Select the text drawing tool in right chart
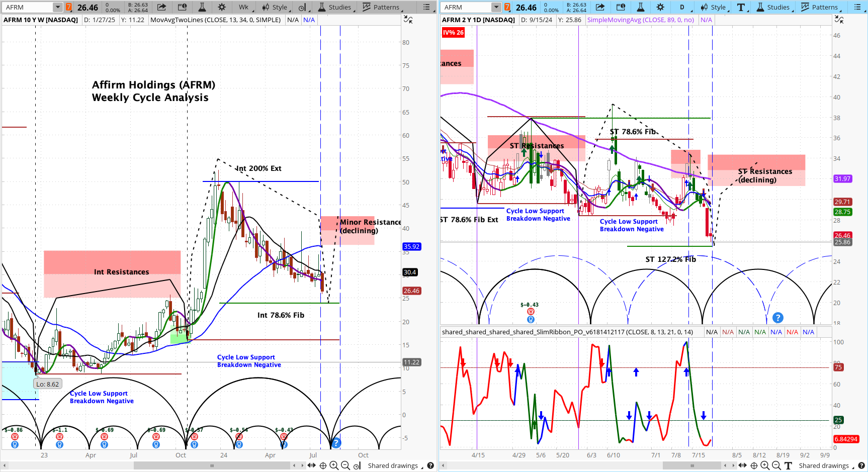Image resolution: width=868 pixels, height=472 pixels. coord(741,7)
